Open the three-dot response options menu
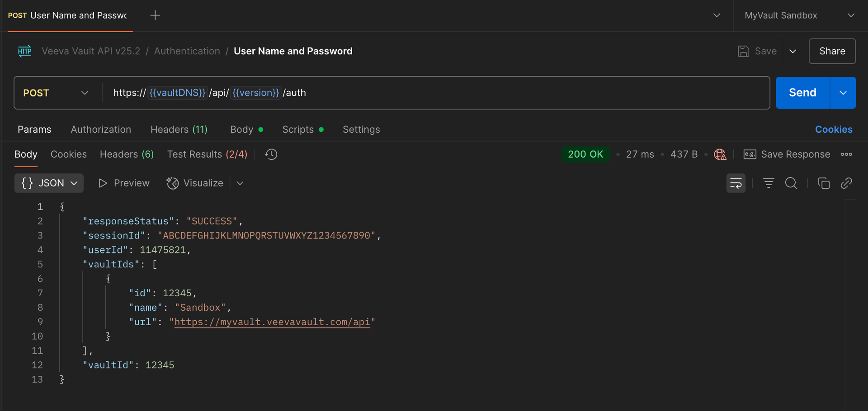The width and height of the screenshot is (868, 411). 846,154
